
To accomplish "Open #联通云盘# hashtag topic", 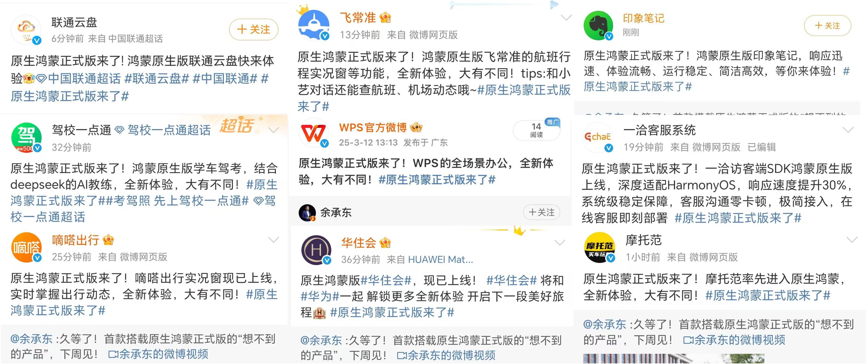I will coord(157,79).
